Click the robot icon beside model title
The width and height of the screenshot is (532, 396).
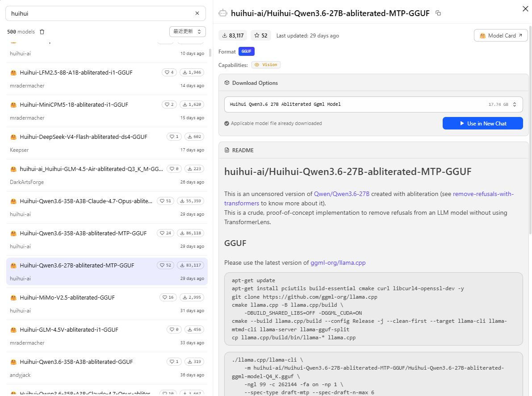click(223, 13)
